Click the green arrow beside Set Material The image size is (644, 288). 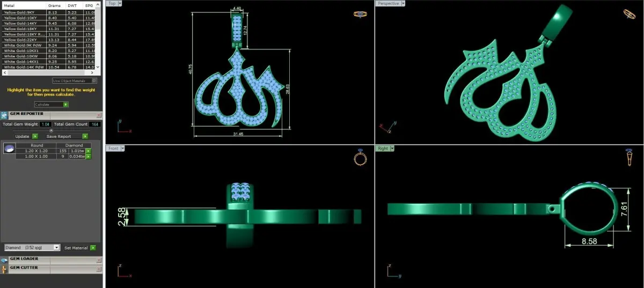[x=93, y=248]
